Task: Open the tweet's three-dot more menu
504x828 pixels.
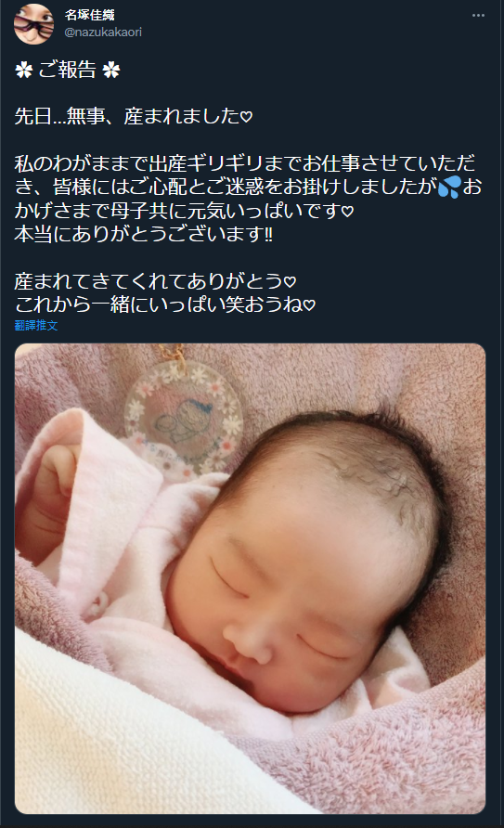Action: pyautogui.click(x=478, y=15)
